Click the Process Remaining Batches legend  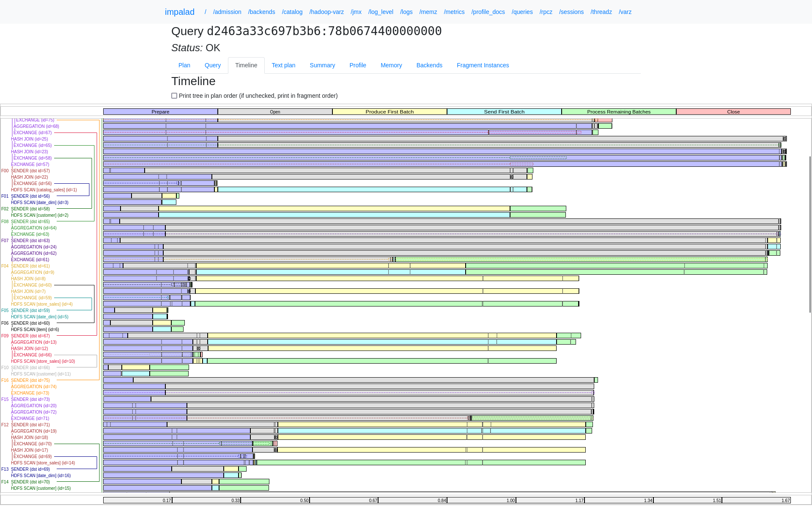(619, 111)
